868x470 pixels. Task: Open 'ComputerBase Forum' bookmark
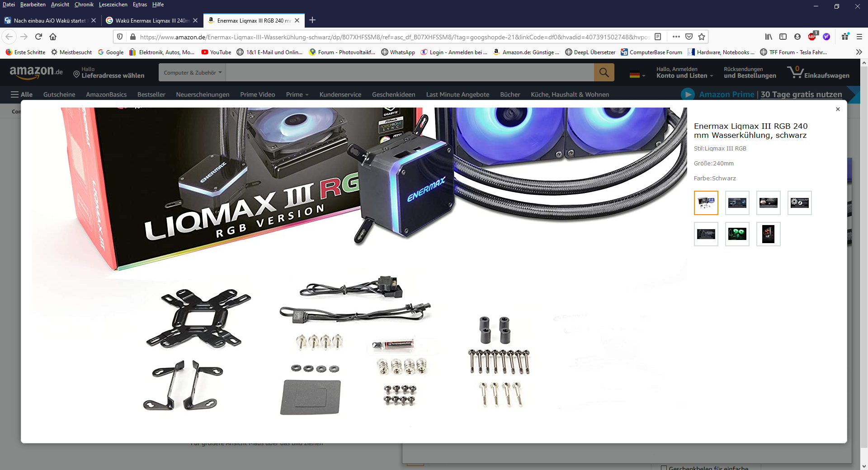coord(651,52)
